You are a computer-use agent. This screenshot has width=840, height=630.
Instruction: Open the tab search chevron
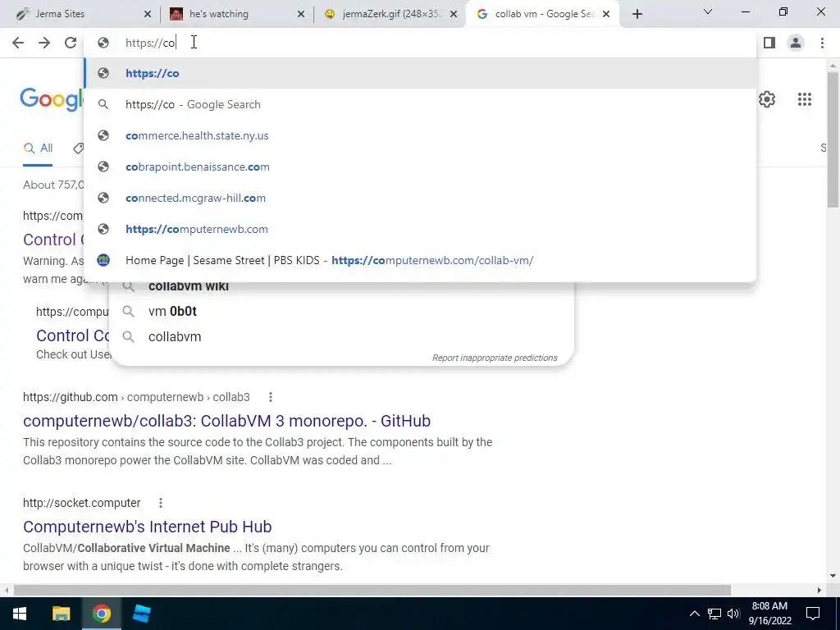[x=707, y=11]
